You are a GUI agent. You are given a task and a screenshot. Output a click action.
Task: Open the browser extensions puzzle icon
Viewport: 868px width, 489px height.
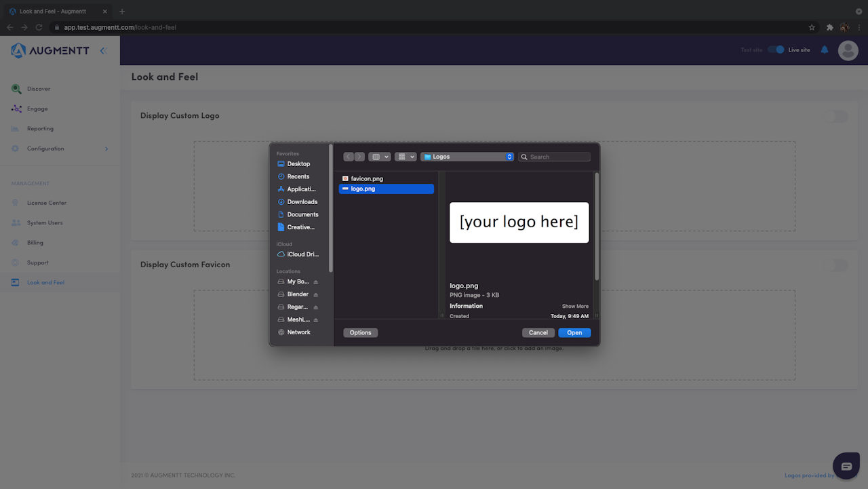pos(829,27)
